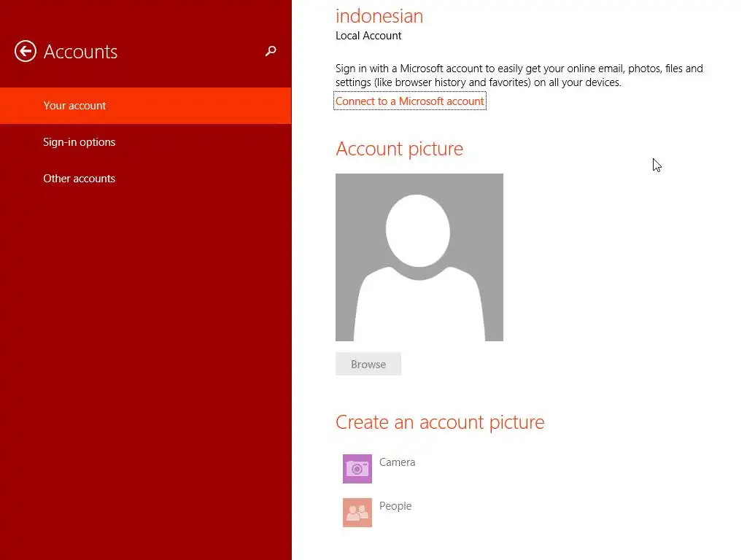Click the default account picture thumbnail

pos(419,257)
